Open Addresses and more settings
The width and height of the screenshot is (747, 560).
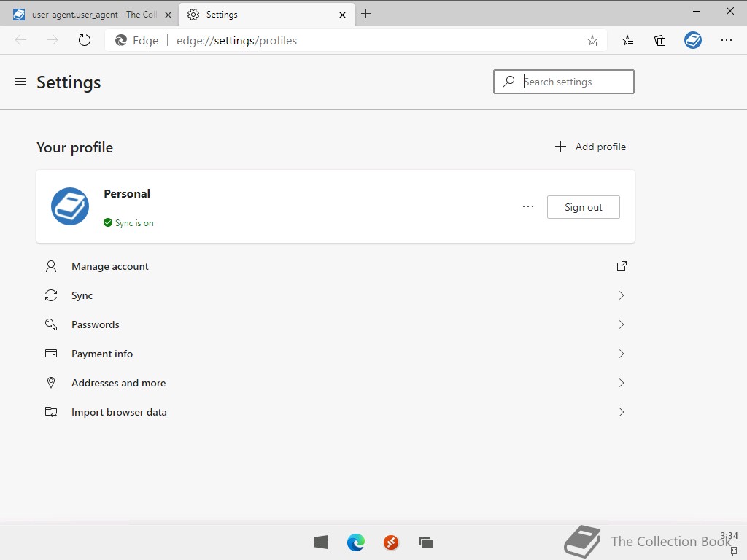pos(336,383)
